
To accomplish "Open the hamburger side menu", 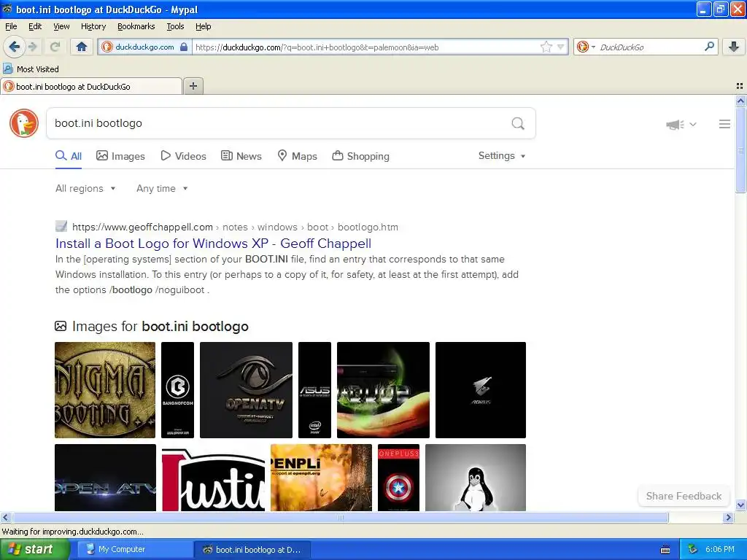I will pos(724,124).
